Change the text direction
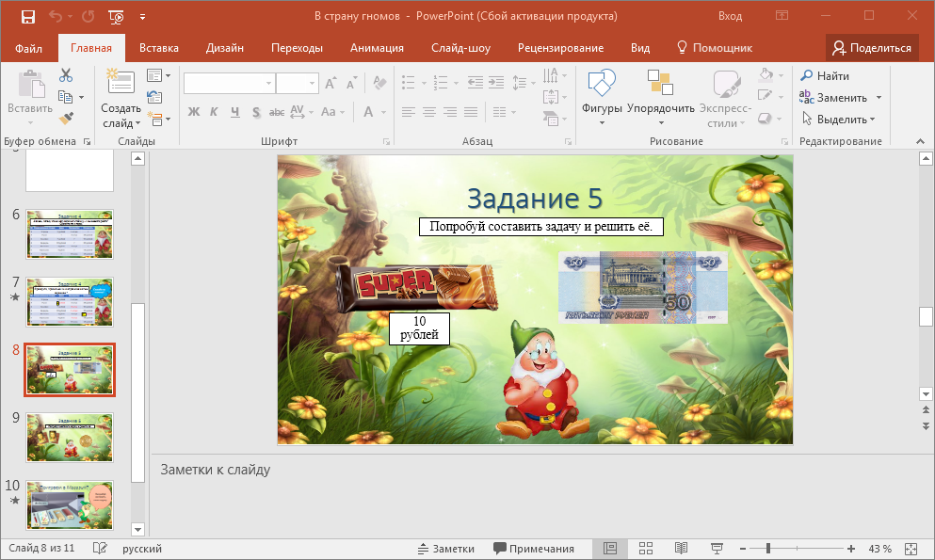This screenshot has width=935, height=560. pyautogui.click(x=555, y=75)
